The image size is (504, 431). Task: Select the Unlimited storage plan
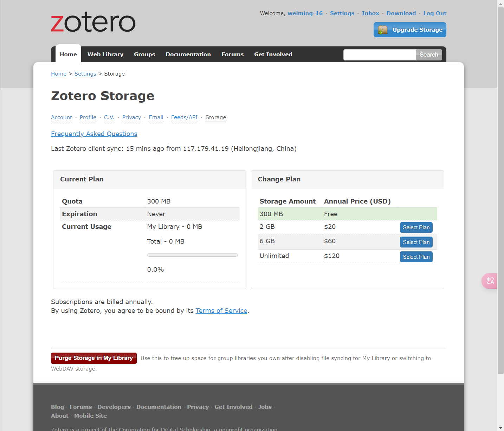coord(416,257)
